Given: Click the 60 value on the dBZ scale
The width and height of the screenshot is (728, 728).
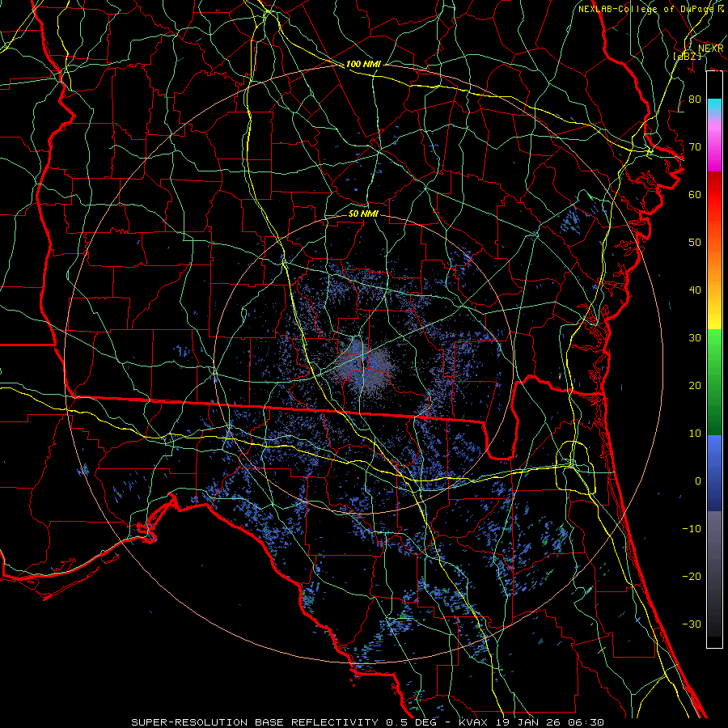Looking at the screenshot, I should coord(695,194).
